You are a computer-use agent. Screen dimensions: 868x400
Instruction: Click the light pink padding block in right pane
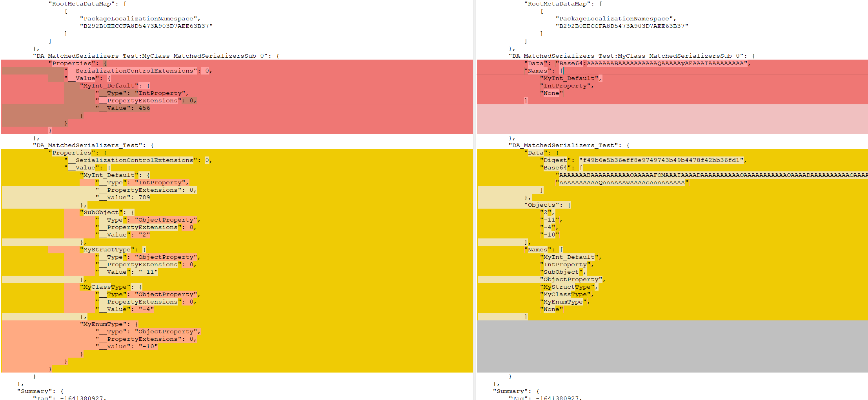click(672, 119)
